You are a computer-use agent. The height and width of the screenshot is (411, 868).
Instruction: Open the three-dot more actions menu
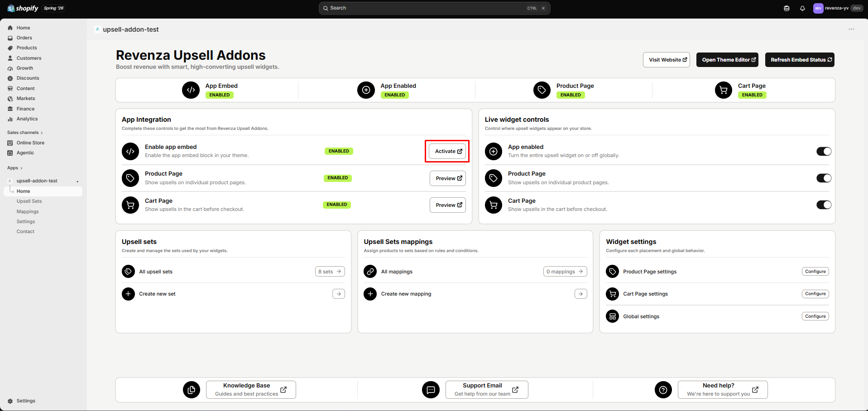click(x=851, y=29)
